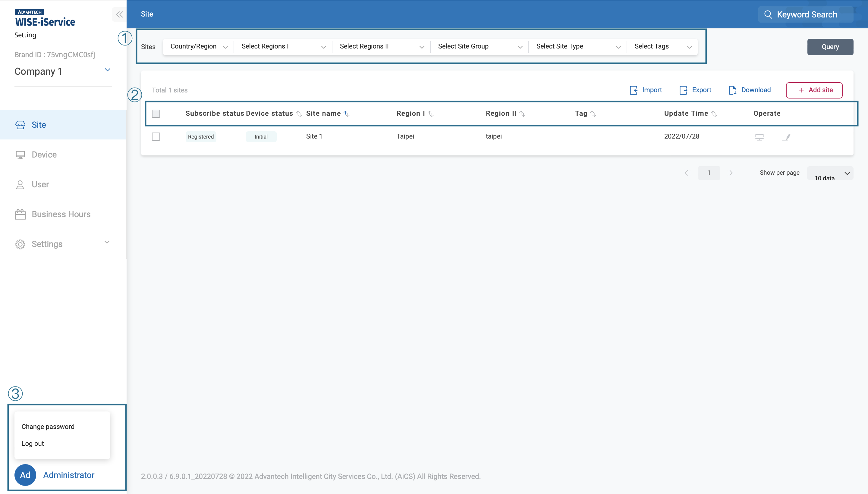Screen dimensions: 868x494
Task: Click the edit pencil for Site 1
Action: (x=787, y=137)
